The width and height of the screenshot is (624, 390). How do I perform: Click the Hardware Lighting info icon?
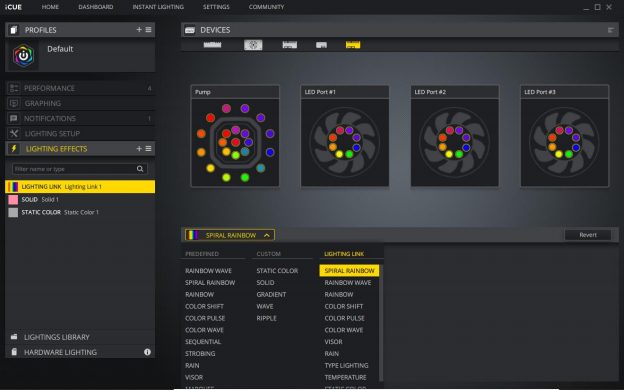click(x=147, y=352)
